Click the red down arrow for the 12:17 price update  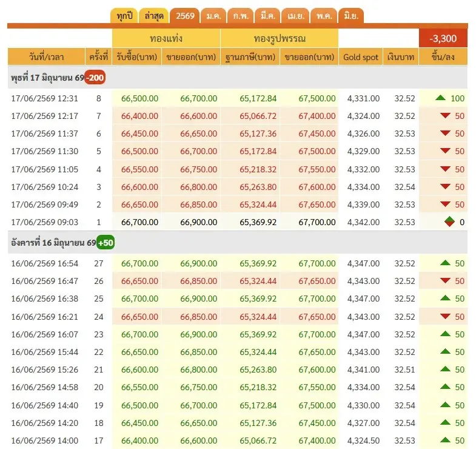[445, 115]
